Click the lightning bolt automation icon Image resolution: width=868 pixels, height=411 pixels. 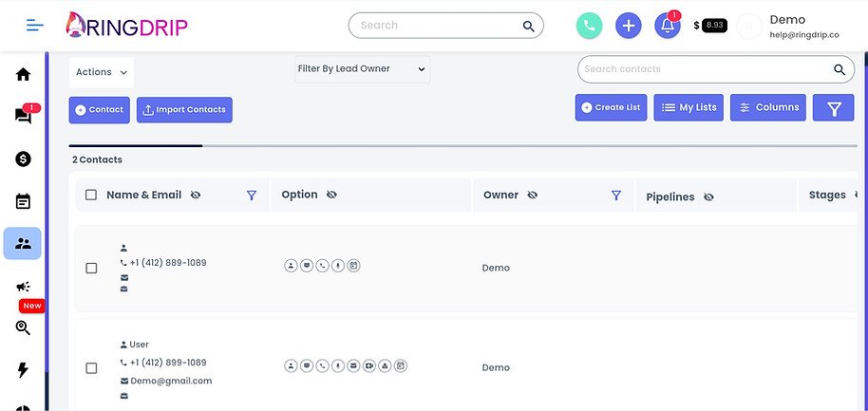[23, 370]
